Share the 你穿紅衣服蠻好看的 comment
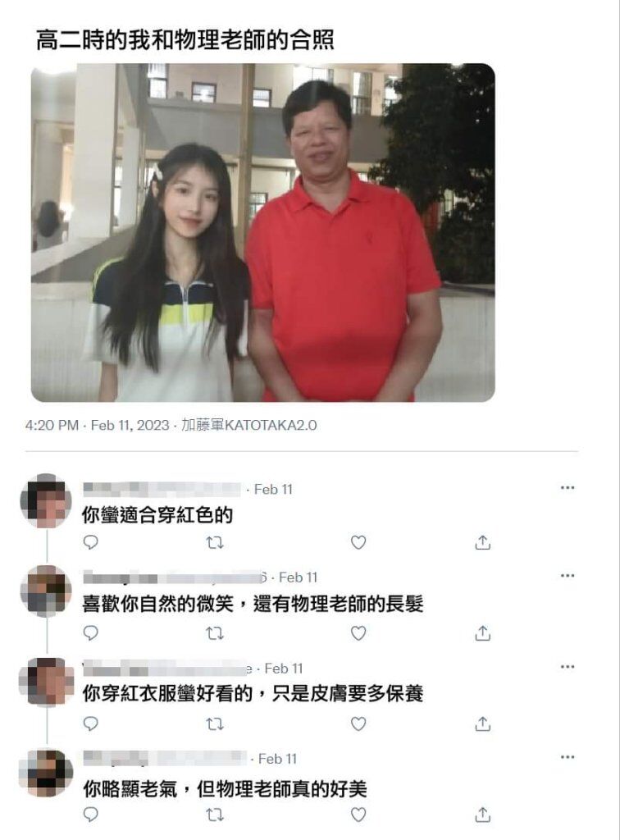The height and width of the screenshot is (840, 620). click(x=482, y=724)
